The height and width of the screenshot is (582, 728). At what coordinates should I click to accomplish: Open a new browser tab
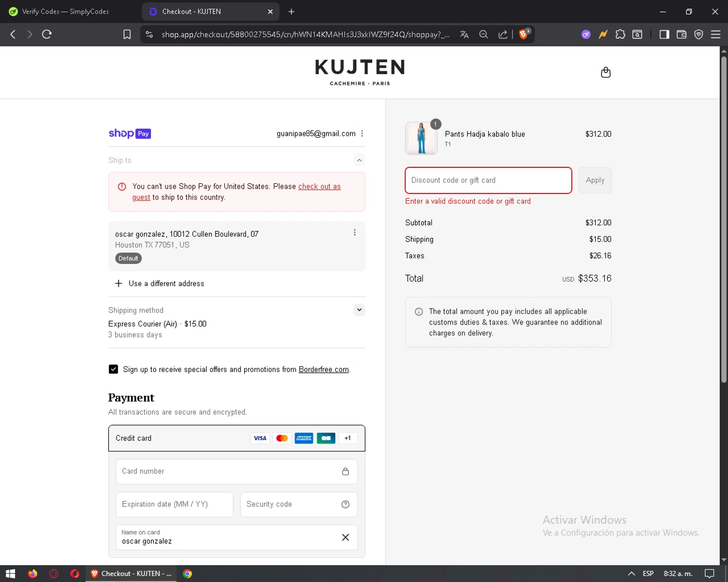[291, 12]
